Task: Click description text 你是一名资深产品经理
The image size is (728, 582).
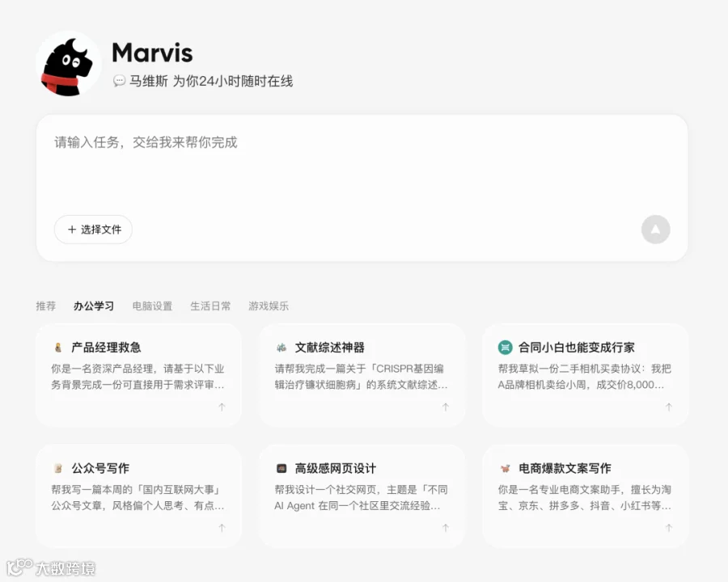Action: click(138, 377)
